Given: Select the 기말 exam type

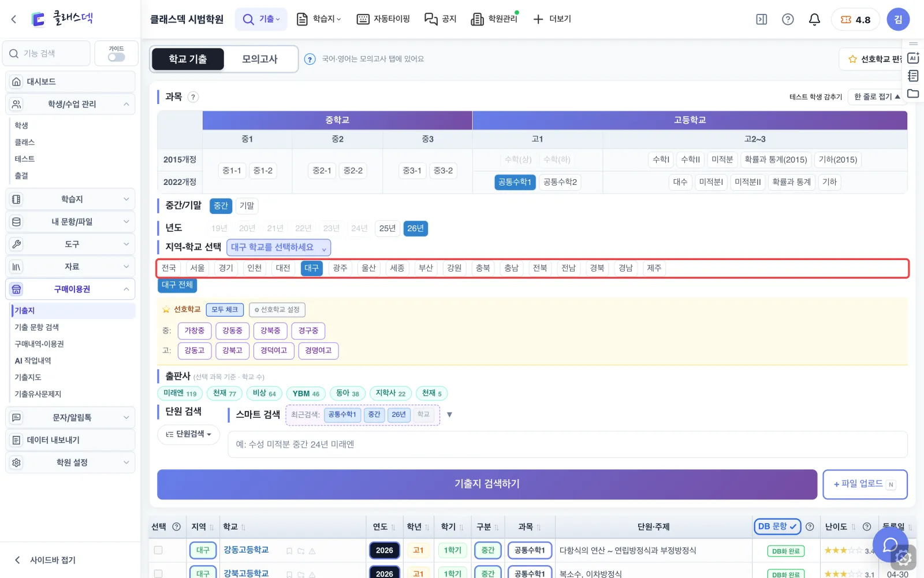Looking at the screenshot, I should coord(247,206).
